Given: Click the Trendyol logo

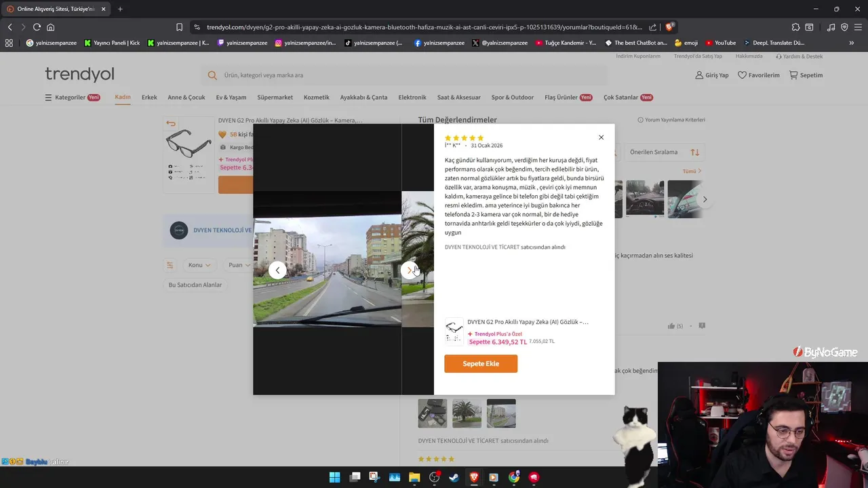Looking at the screenshot, I should (79, 74).
